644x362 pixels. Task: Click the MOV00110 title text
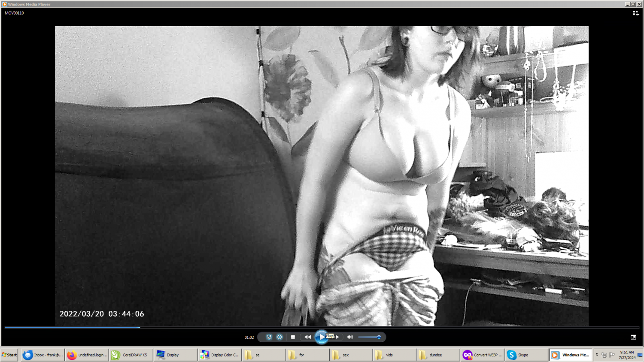14,13
